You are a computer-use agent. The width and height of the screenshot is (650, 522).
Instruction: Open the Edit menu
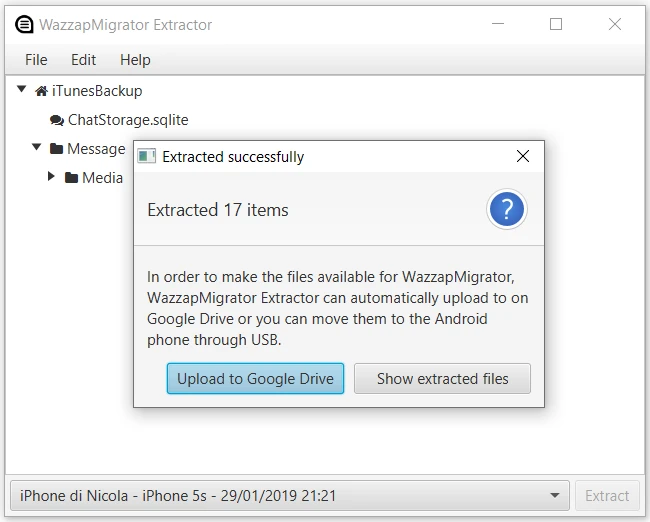83,60
